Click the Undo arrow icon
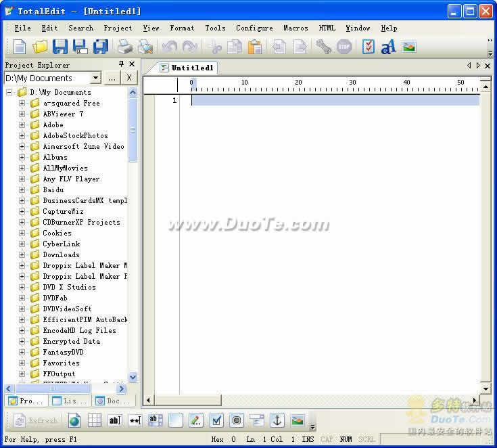Screen dimensions: 497x448 pos(170,47)
